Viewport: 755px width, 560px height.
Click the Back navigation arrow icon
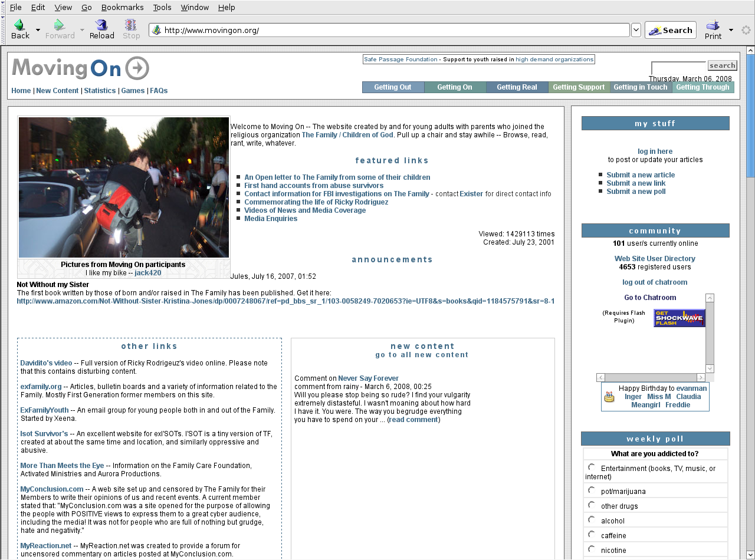tap(19, 25)
